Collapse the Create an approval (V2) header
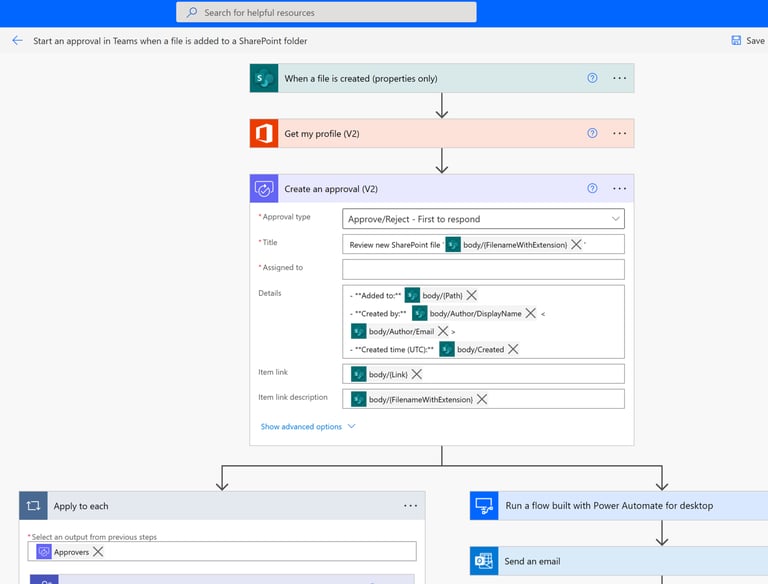This screenshot has width=768, height=584. tap(442, 189)
